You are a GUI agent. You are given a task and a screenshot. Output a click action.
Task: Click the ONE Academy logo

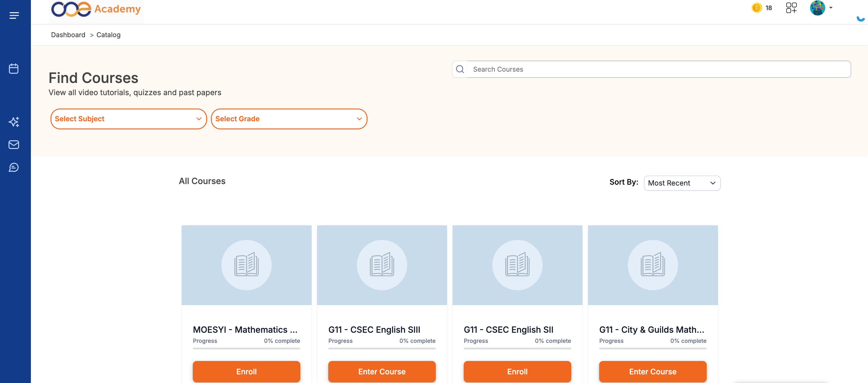96,10
